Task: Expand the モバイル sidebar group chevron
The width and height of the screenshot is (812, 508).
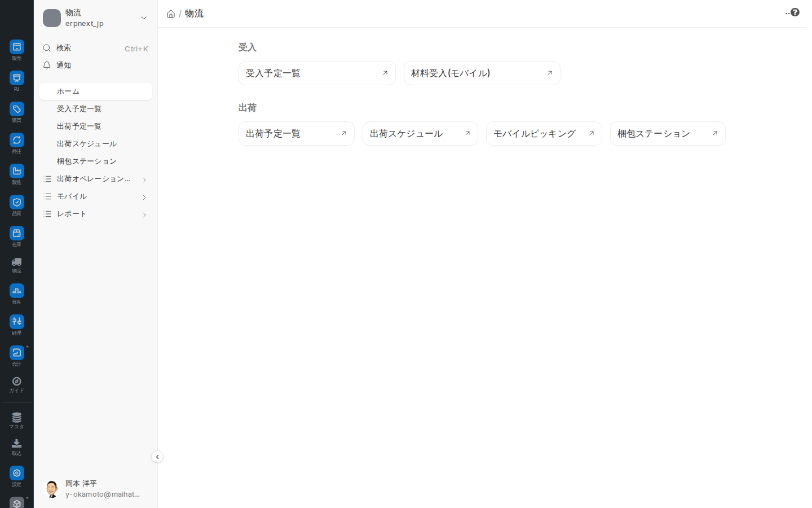Action: pos(144,198)
